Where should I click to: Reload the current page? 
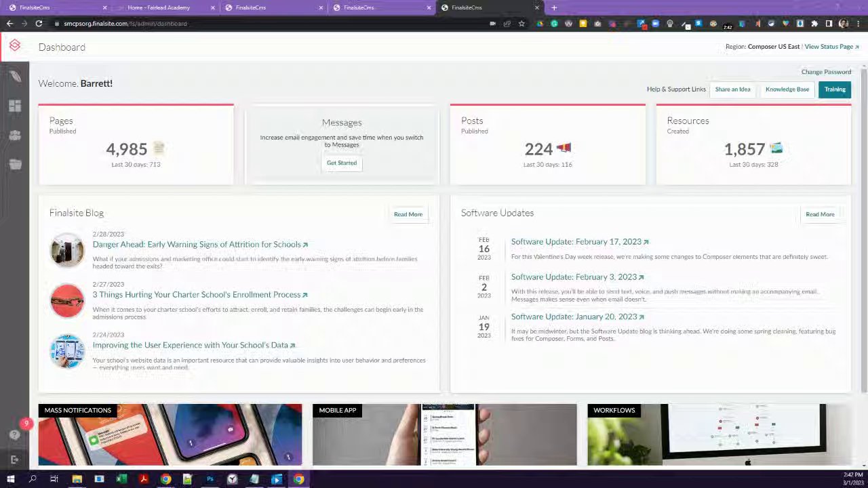click(x=39, y=24)
